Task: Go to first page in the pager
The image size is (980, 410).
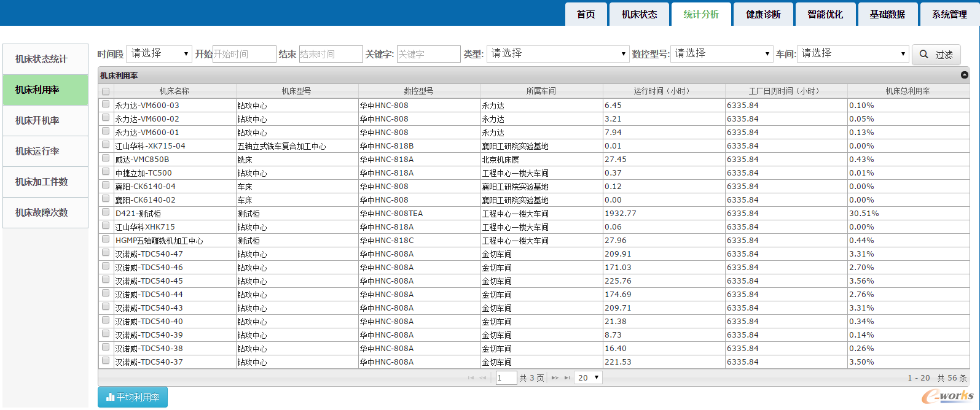Action: tap(471, 378)
